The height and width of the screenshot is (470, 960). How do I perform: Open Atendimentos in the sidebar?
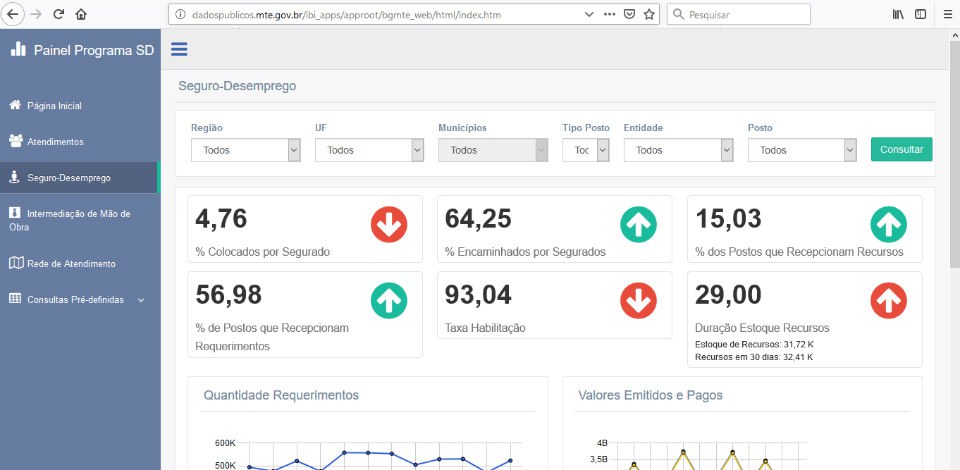pyautogui.click(x=55, y=142)
